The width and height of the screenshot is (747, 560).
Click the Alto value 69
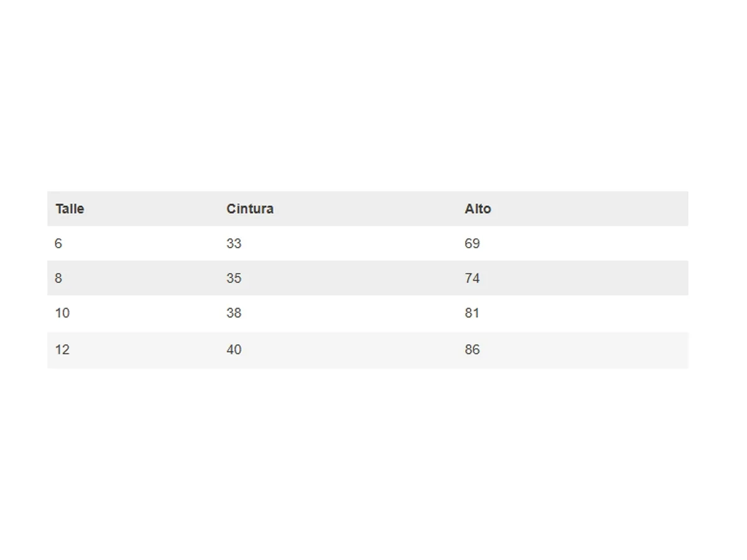coord(472,244)
